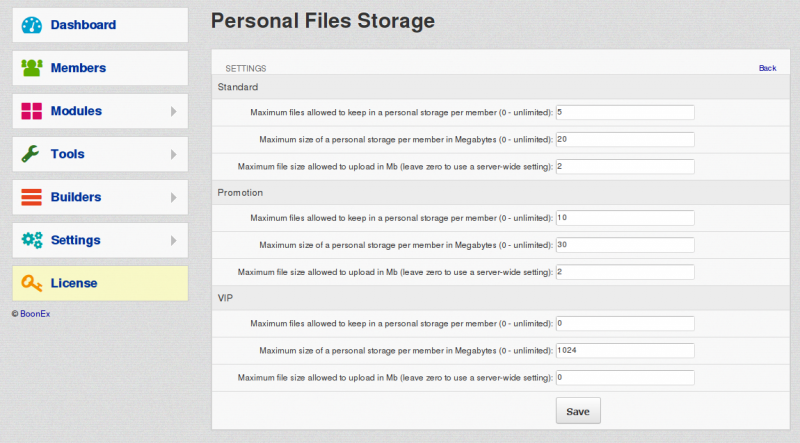Screen dimensions: 800x443
Task: Open the Members menu item
Action: coord(101,68)
